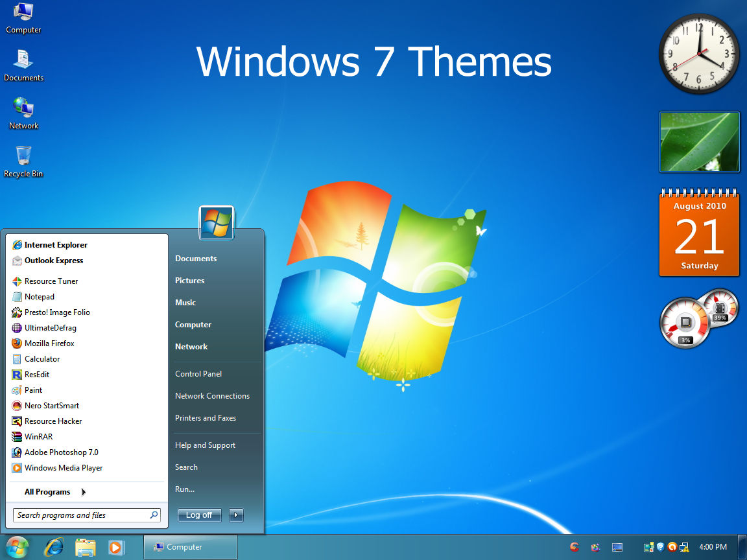Click the Search programs and files box
This screenshot has width=747, height=560.
click(87, 515)
